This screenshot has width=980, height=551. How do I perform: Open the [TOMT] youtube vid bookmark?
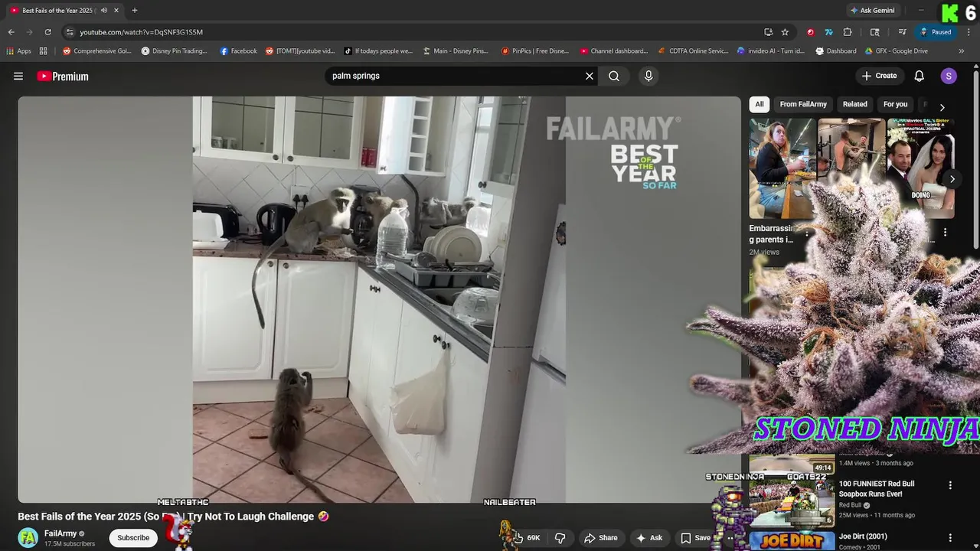(x=300, y=51)
